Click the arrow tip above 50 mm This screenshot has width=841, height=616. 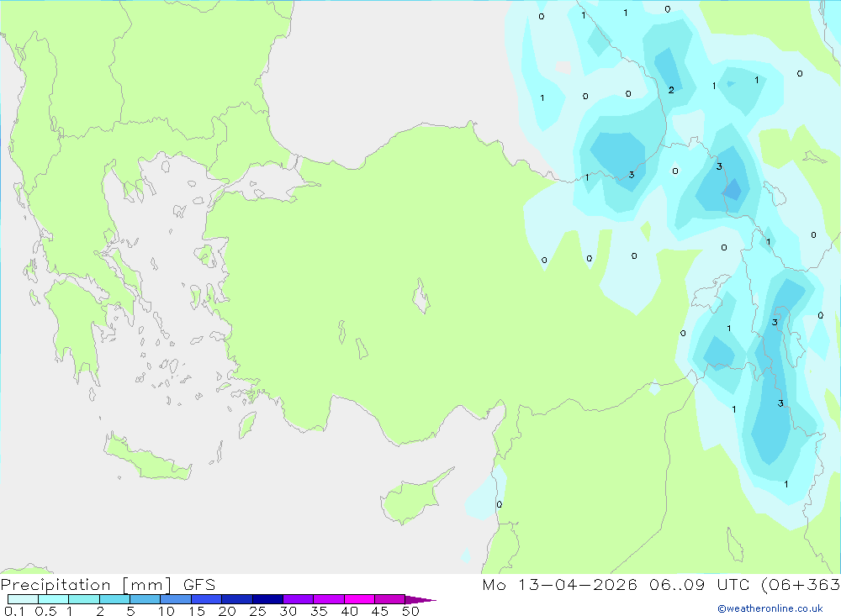[x=421, y=600]
